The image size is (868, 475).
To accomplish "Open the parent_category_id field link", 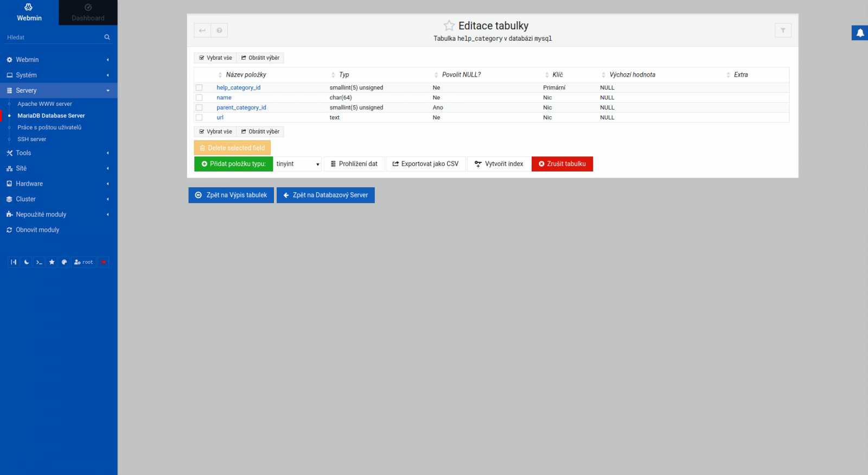I will pos(241,107).
